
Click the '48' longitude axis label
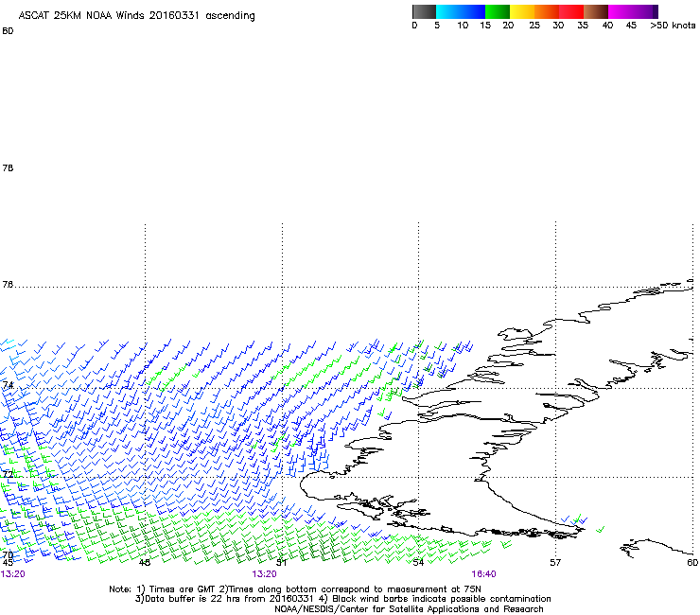tap(145, 563)
